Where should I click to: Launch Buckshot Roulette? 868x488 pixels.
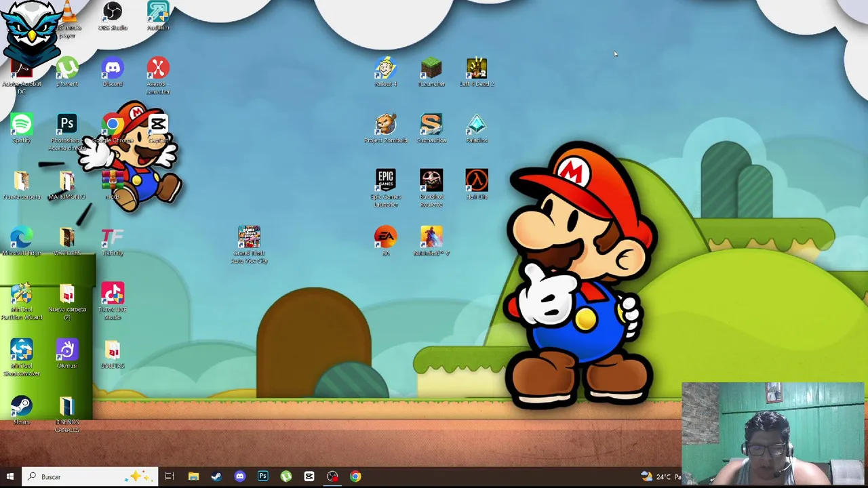(431, 189)
